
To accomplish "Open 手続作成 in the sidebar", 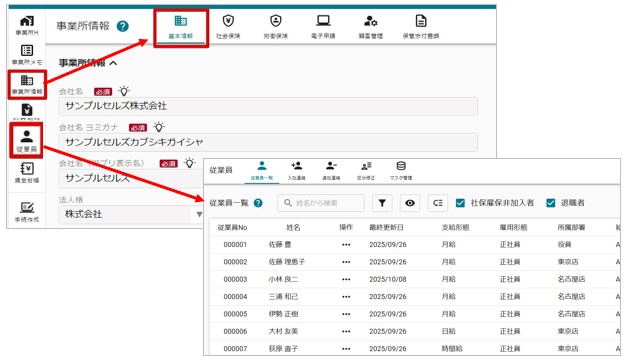I will [27, 212].
